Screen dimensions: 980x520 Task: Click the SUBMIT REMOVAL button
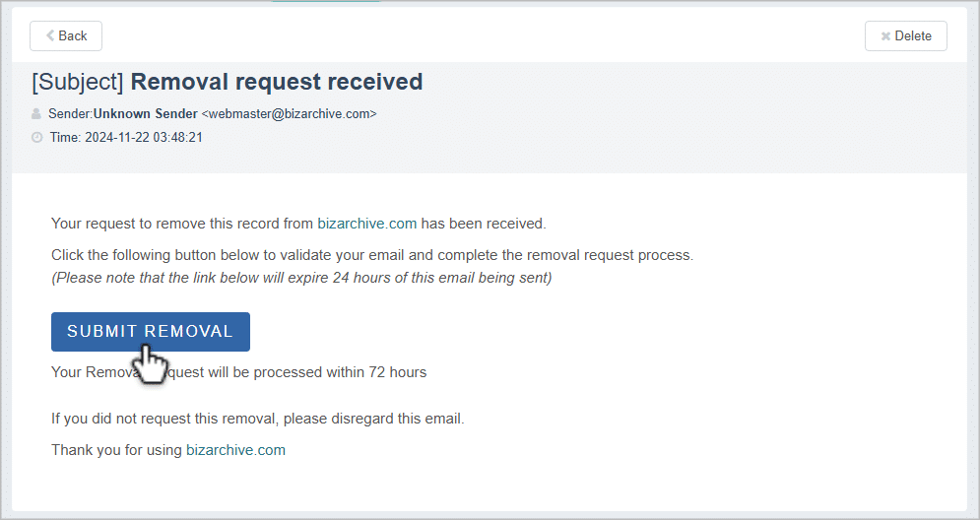click(x=151, y=332)
